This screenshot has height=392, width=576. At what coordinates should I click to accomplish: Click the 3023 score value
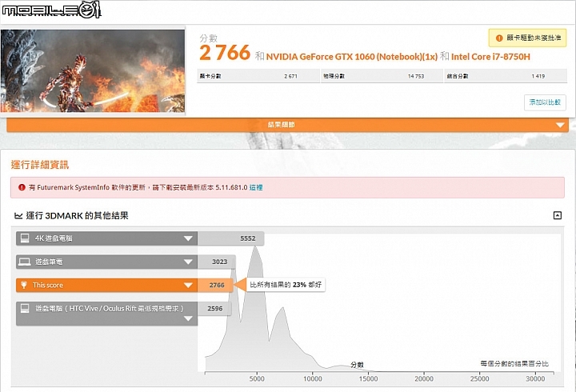click(219, 262)
